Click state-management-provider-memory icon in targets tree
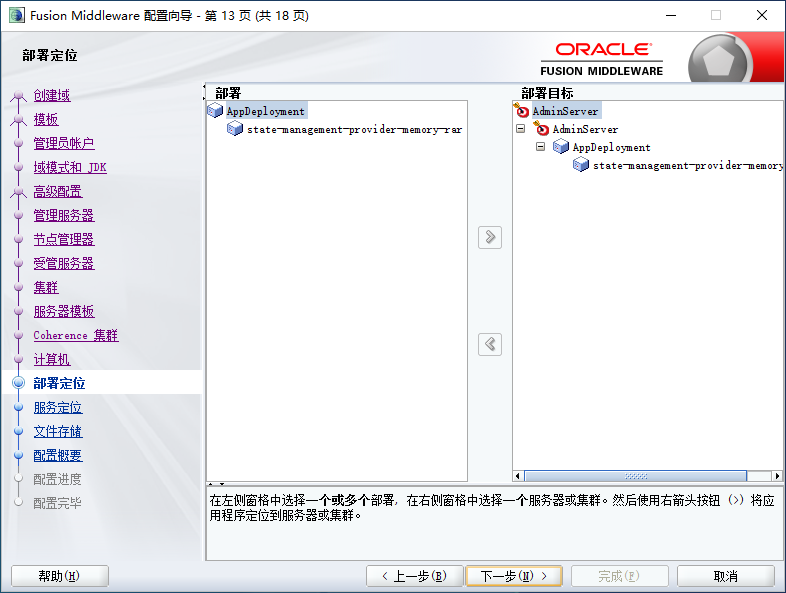The height and width of the screenshot is (593, 786). coord(581,165)
